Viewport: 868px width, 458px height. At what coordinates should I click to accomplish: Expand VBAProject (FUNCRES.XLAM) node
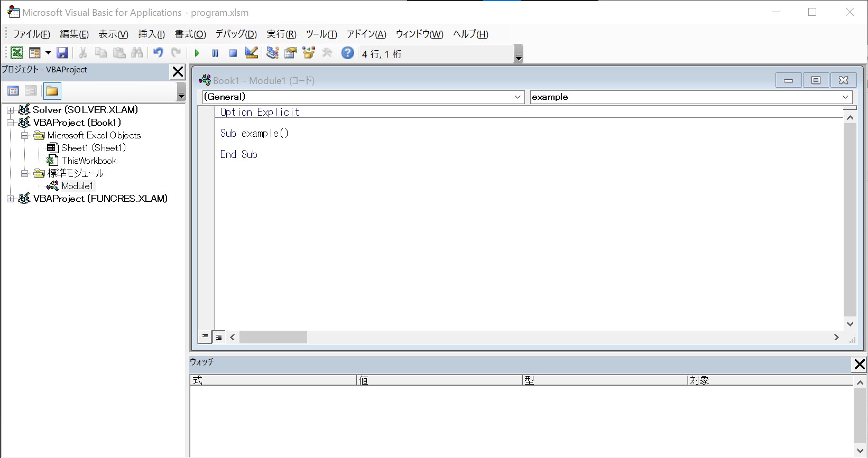10,199
